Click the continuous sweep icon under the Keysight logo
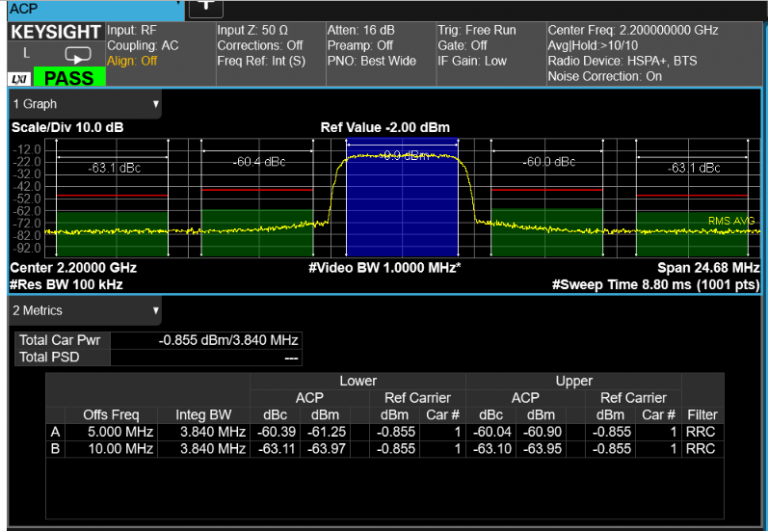The height and width of the screenshot is (531, 768). (77, 55)
